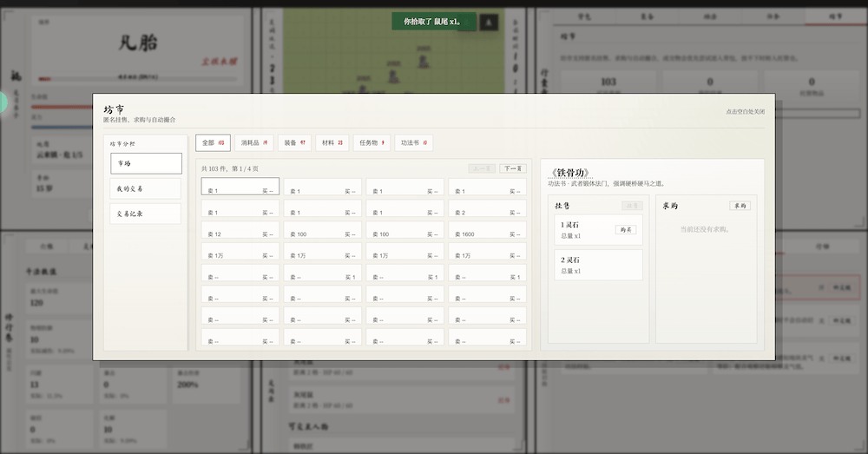
Task: Select the first item card in the market grid
Action: pyautogui.click(x=240, y=187)
